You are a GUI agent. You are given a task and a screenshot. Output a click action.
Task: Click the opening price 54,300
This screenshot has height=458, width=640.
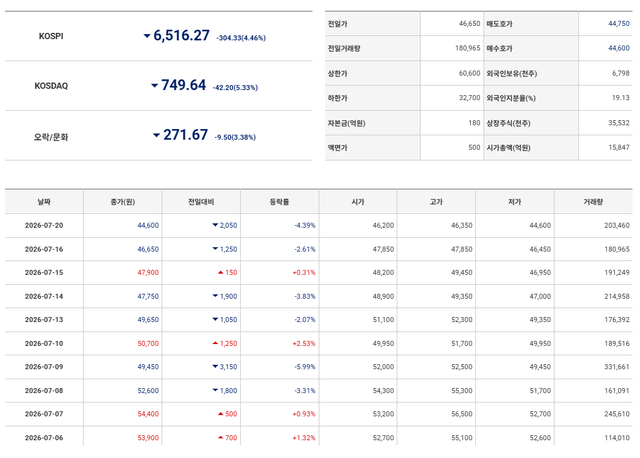[383, 391]
